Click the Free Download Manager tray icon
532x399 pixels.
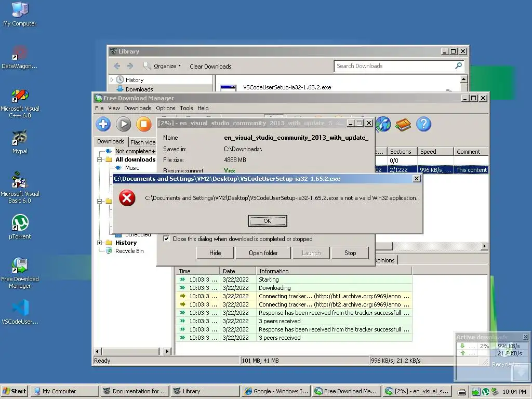[475, 392]
